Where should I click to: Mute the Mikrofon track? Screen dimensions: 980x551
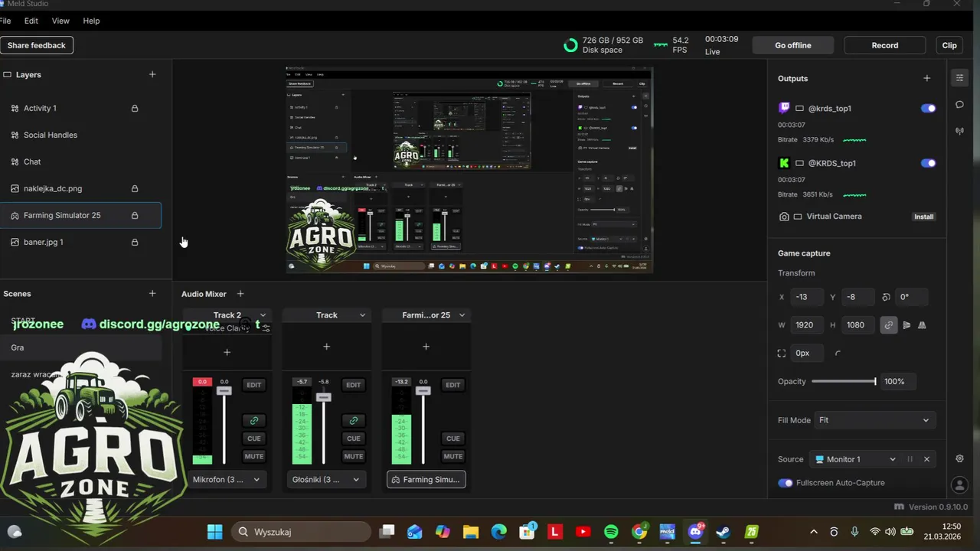pos(254,456)
